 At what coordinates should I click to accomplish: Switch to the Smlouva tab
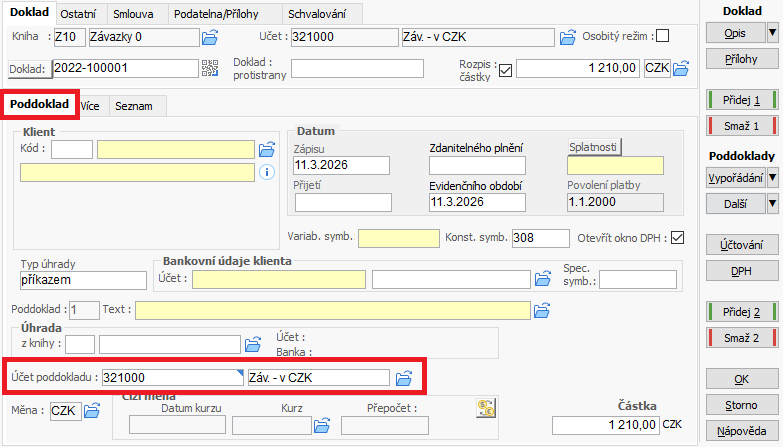click(135, 14)
